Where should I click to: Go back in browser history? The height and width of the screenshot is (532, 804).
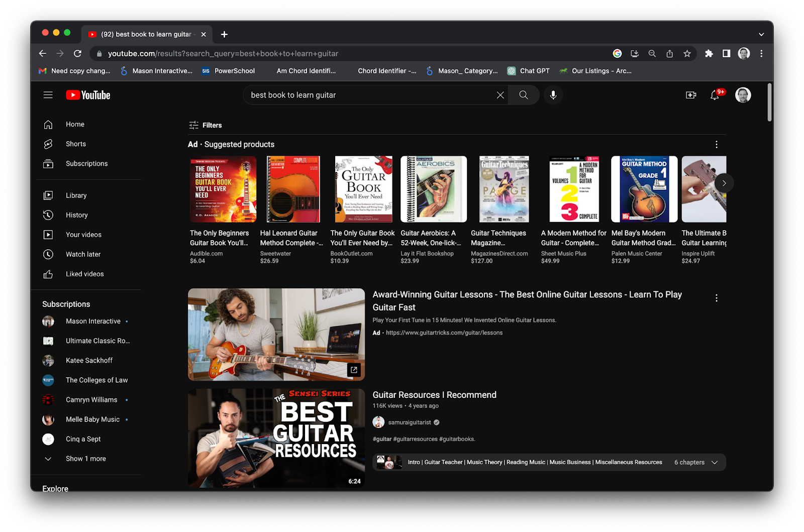42,53
